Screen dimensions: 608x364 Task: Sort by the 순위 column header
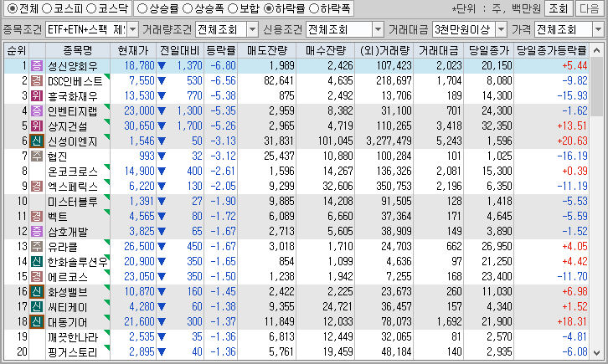coord(16,50)
